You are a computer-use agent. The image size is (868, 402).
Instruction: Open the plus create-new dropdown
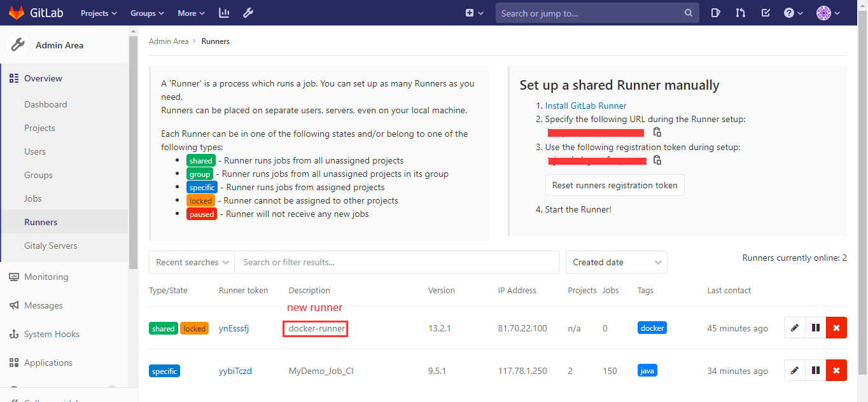coord(475,13)
